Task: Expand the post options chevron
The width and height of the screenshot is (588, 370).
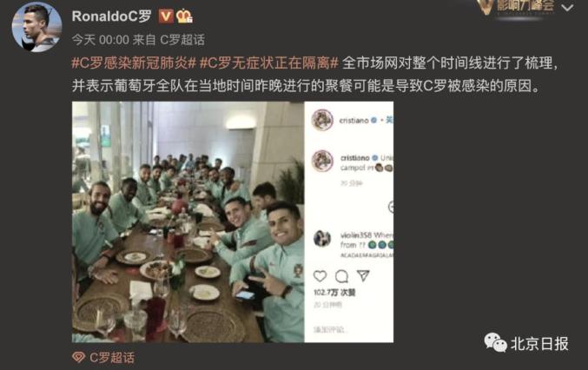Action: coord(567,8)
